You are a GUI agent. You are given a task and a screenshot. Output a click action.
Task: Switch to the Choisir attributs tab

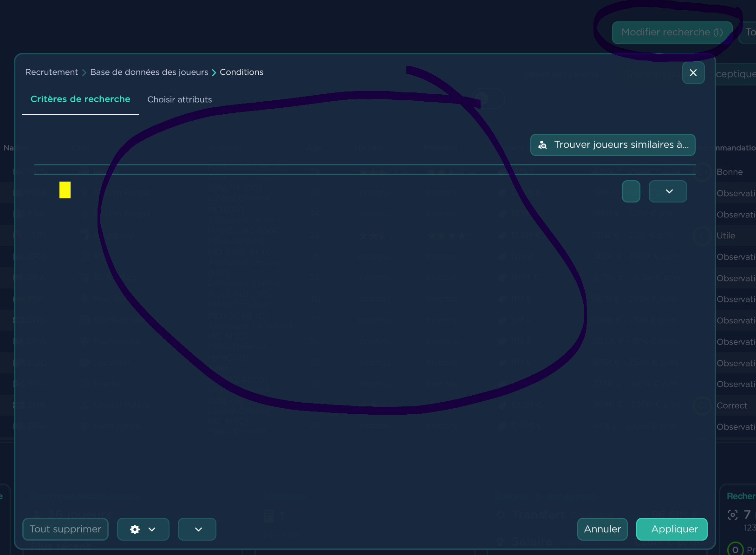coord(180,99)
